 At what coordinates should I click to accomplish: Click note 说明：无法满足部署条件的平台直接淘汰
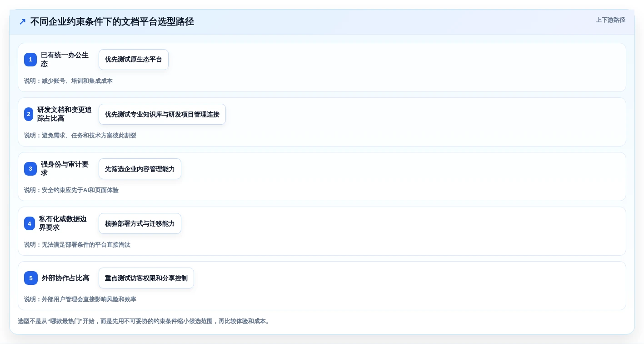click(77, 245)
